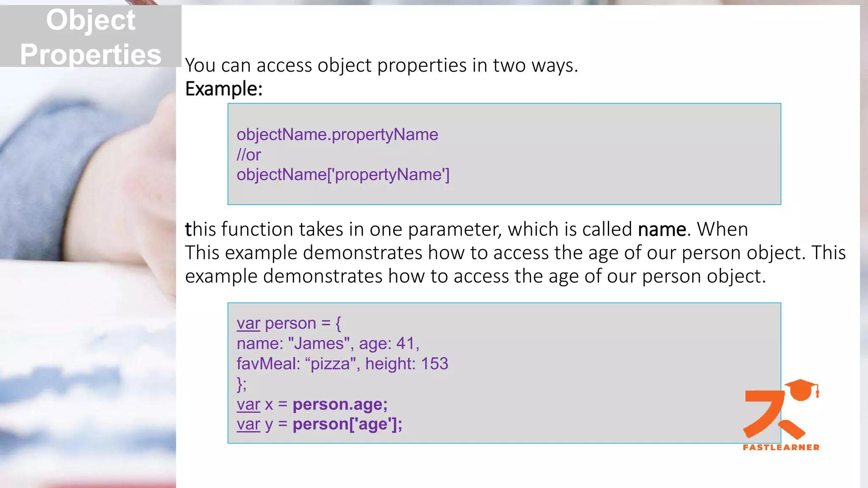Click the 'two ways' introductory sentence
The height and width of the screenshot is (488, 868).
click(x=381, y=65)
